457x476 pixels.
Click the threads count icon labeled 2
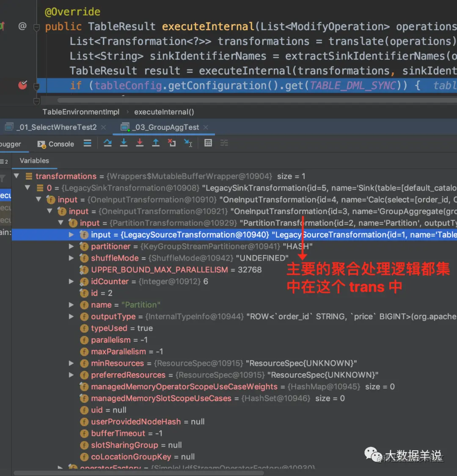(x=4, y=161)
